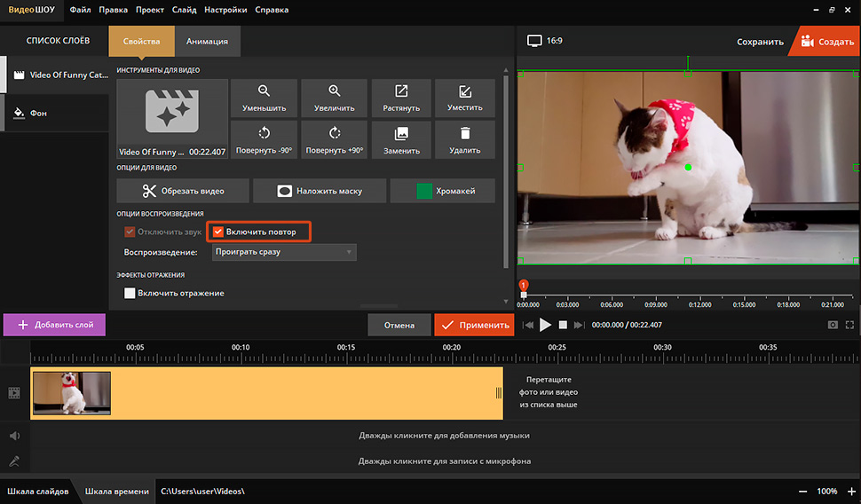Open the 16:9 aspect ratio selector
This screenshot has height=504, width=861.
(545, 41)
